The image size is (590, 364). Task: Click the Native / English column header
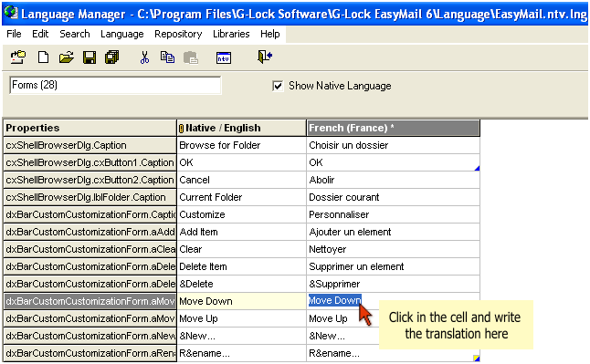point(241,129)
